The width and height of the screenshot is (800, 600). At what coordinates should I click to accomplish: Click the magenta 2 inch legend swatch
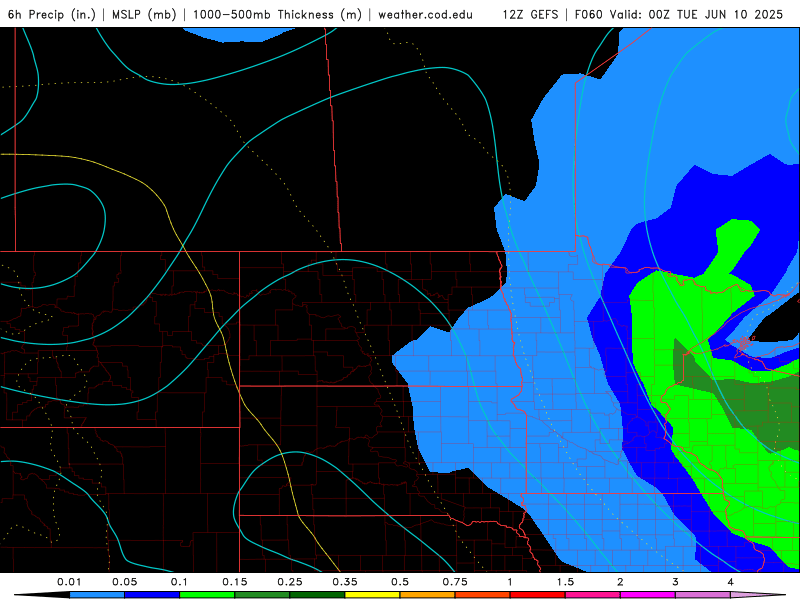tap(648, 595)
